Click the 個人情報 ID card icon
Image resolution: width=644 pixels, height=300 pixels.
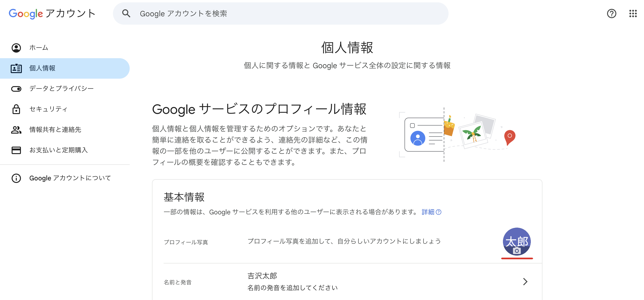(16, 68)
